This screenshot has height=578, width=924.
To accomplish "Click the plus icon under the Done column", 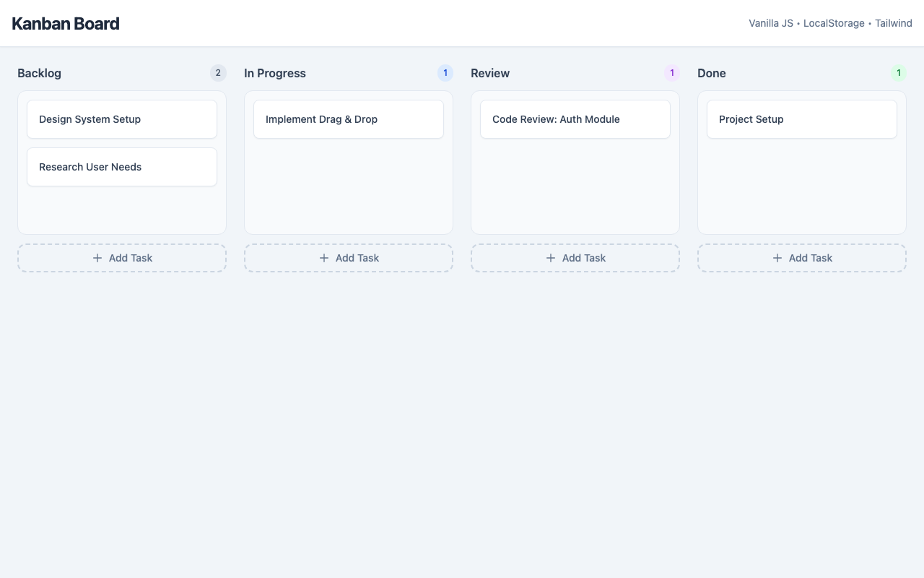I will point(777,258).
